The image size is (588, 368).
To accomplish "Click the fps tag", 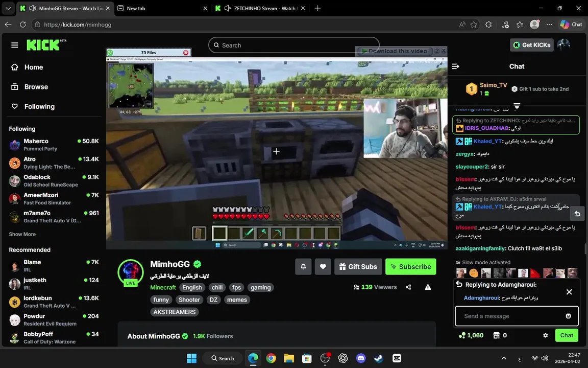I will tap(237, 287).
